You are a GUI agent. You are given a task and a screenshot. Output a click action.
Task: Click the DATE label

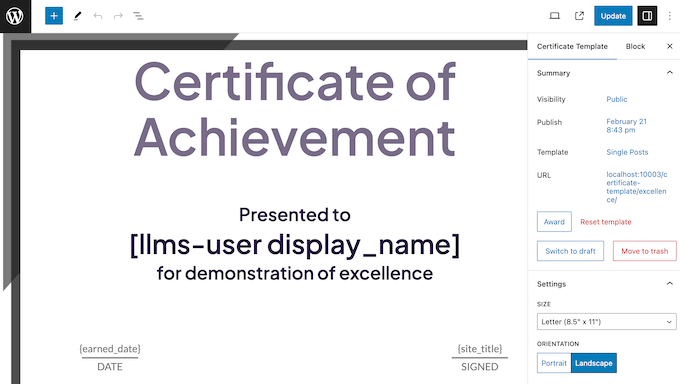110,367
